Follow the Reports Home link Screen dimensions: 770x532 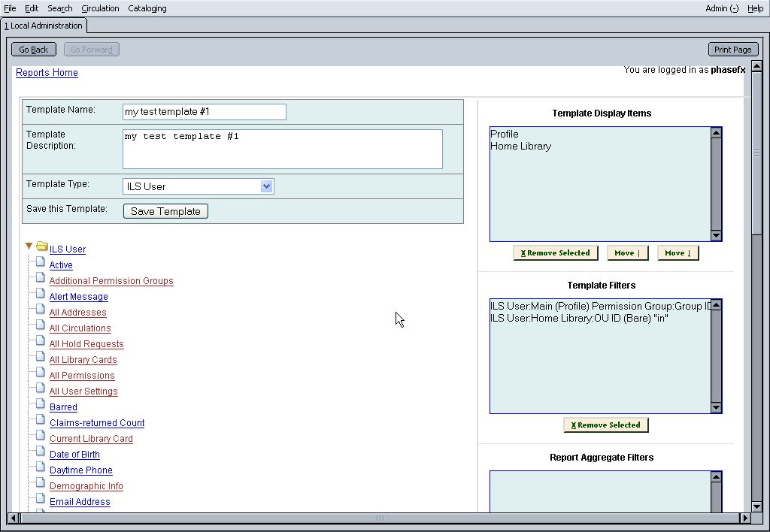click(47, 73)
